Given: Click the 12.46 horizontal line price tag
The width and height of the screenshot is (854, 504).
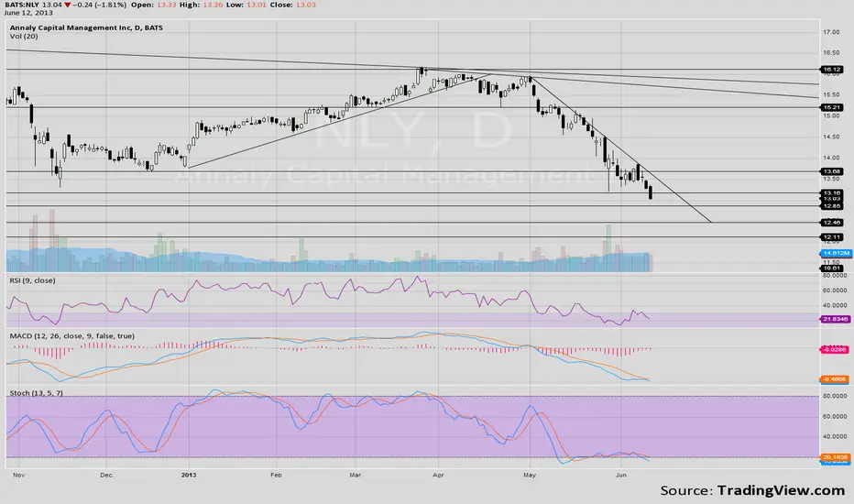Looking at the screenshot, I should tap(832, 223).
